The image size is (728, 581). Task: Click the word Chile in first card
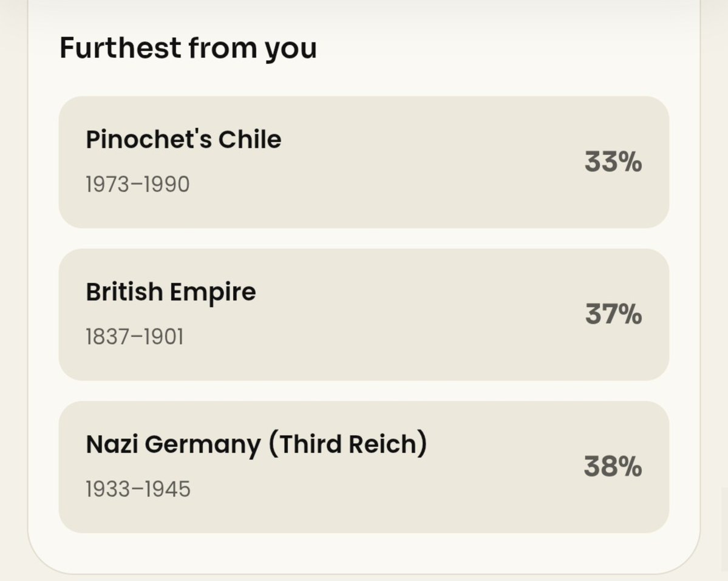pyautogui.click(x=250, y=139)
